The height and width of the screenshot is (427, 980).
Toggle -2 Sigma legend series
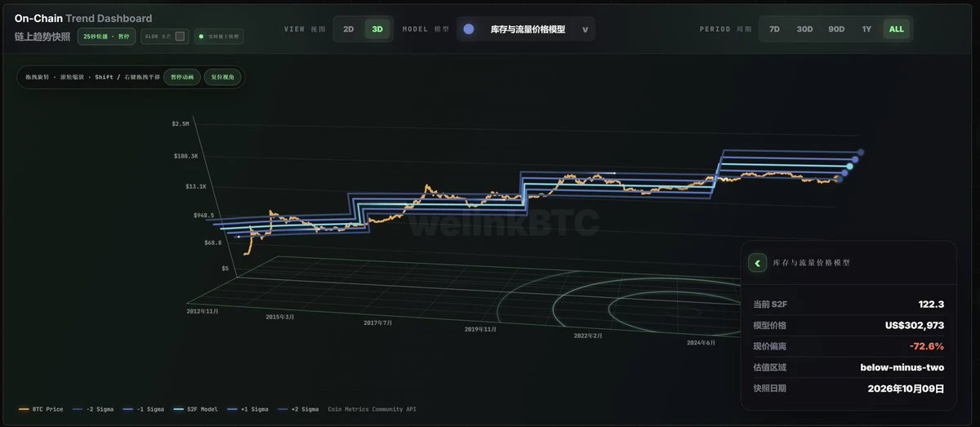tap(91, 409)
